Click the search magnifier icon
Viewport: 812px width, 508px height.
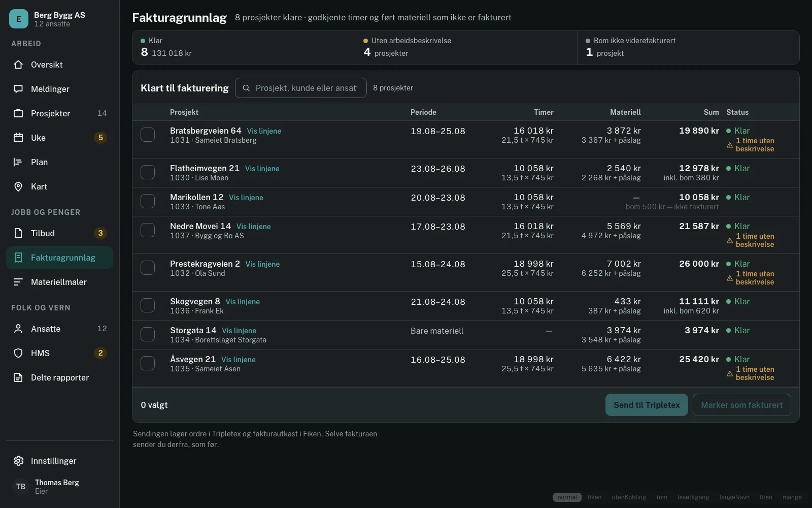click(x=246, y=88)
